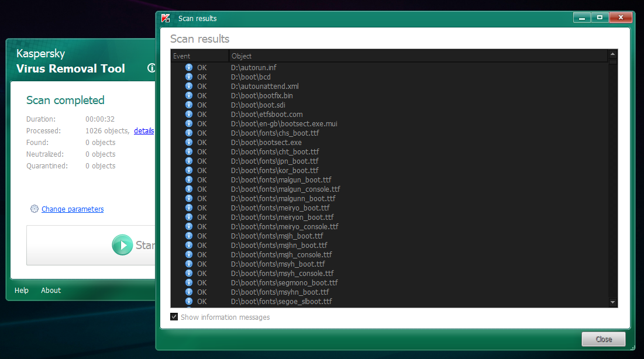Click the gear icon beside Change parameters
Viewport: 644px width, 359px height.
[x=35, y=209]
